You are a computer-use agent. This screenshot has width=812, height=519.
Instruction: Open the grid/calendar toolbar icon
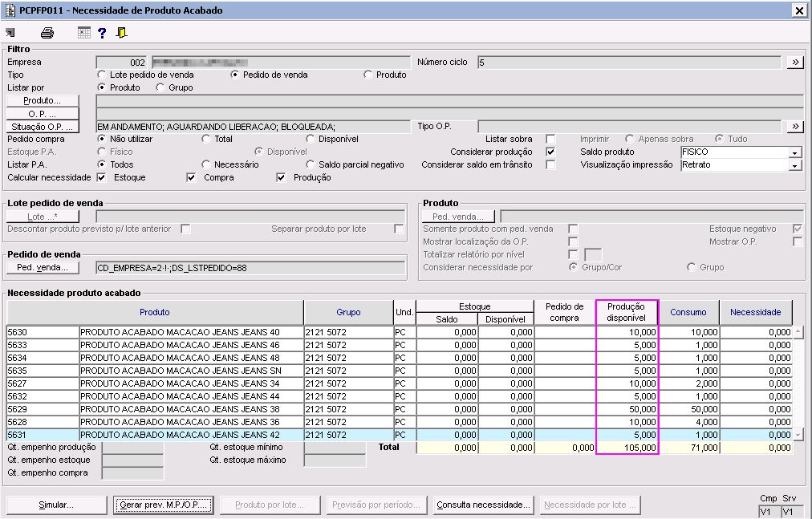point(84,33)
